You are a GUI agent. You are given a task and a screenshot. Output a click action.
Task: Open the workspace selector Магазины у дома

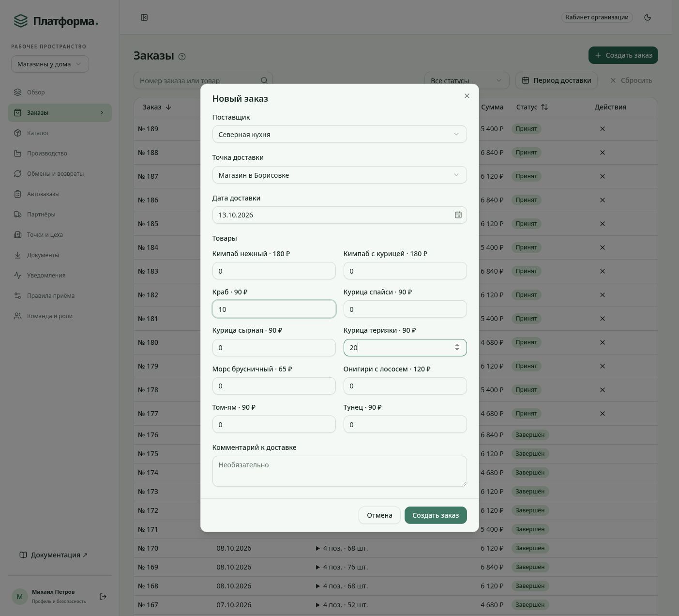click(x=50, y=64)
